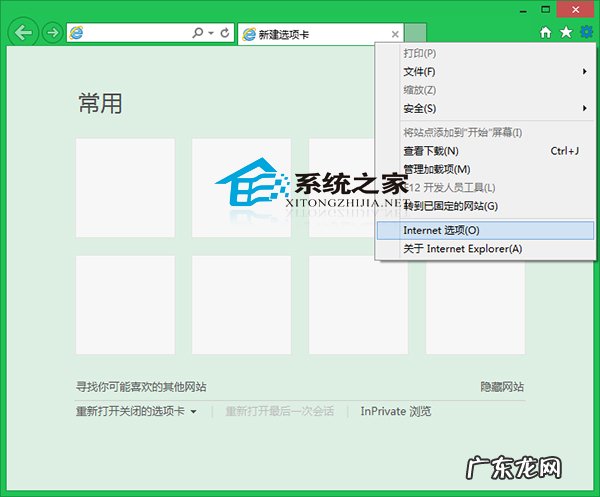Viewport: 600px width, 497px height.
Task: Close the 新建选项卡 tab with its X
Action: pyautogui.click(x=395, y=34)
